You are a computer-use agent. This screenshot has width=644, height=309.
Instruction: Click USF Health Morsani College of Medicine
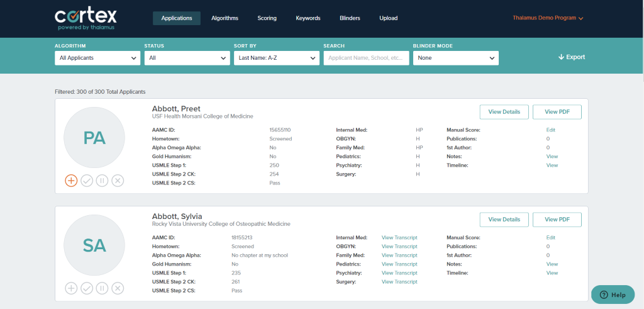(203, 116)
